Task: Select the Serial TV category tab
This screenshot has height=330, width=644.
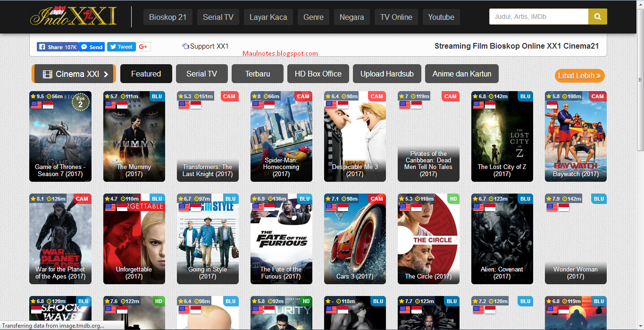Action: 202,74
